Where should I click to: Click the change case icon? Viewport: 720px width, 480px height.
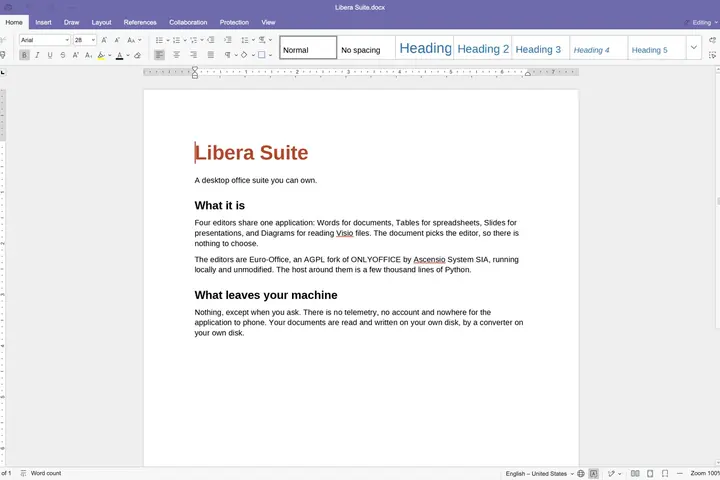click(x=131, y=40)
